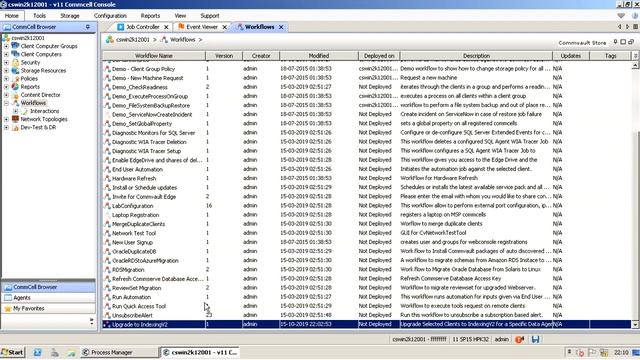Screen dimensions: 640x360
Task: Select the Hardware Refresh workflow
Action: [134, 178]
